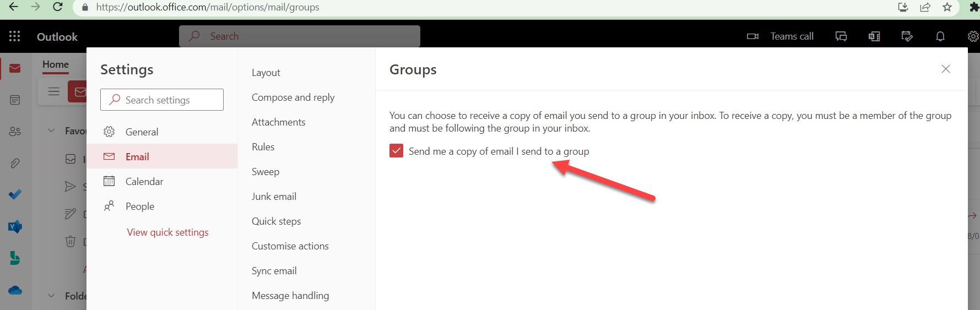Toggle the hamburger navigation pane button
The image size is (980, 310).
pyautogui.click(x=54, y=91)
